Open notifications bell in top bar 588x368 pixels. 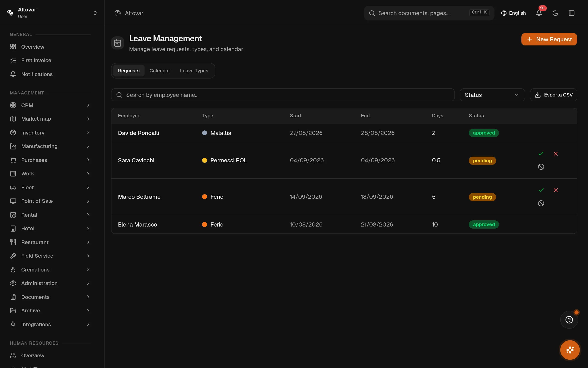coord(539,13)
